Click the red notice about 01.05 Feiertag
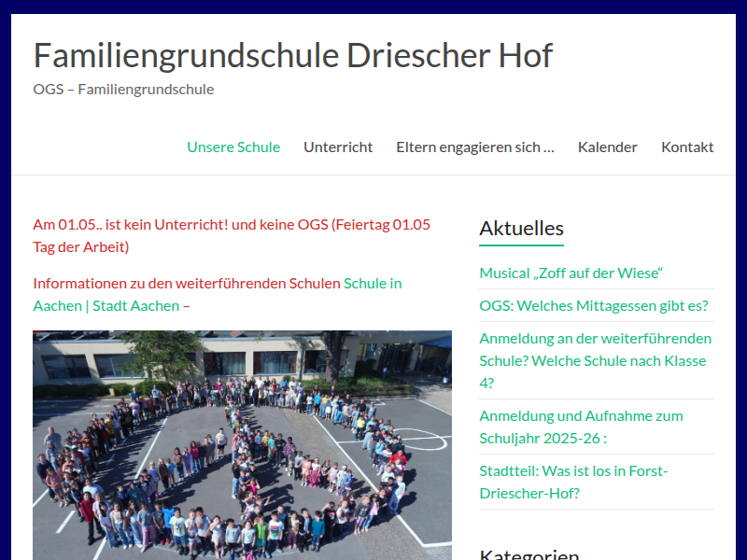Image resolution: width=747 pixels, height=560 pixels. 232,235
